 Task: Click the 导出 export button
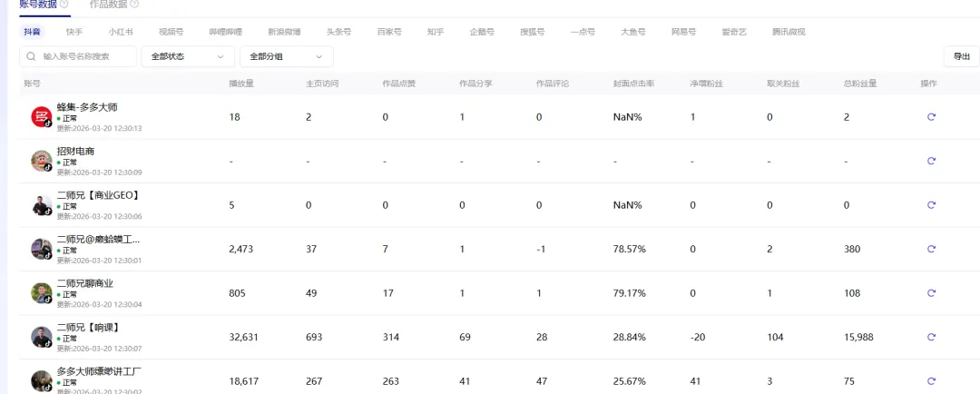click(961, 56)
